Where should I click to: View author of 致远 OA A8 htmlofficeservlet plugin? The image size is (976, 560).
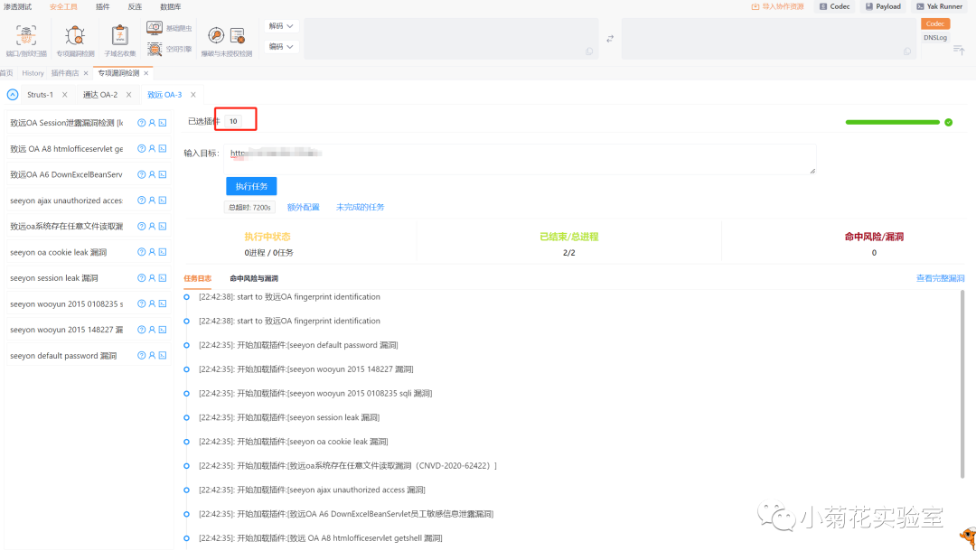click(x=152, y=149)
